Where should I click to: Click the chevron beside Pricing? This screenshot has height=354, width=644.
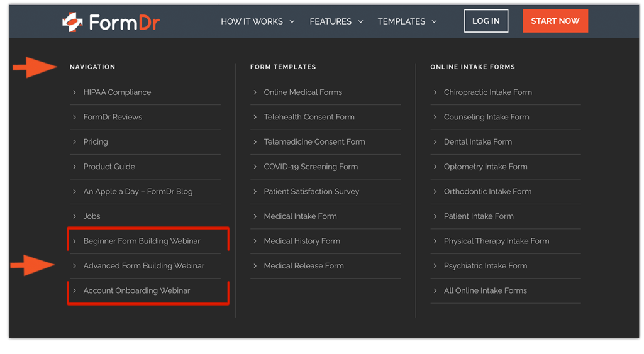click(x=74, y=141)
